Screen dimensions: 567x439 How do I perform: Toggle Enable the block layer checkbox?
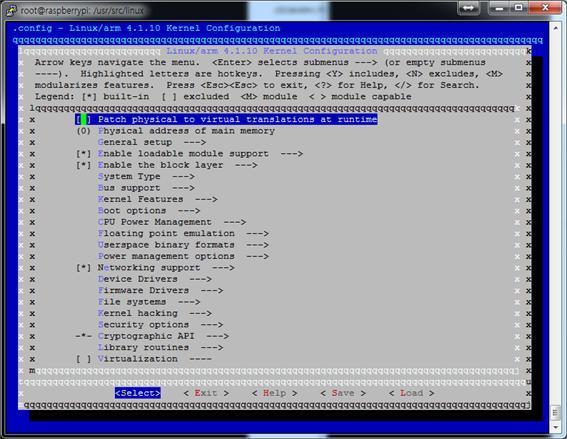point(84,165)
